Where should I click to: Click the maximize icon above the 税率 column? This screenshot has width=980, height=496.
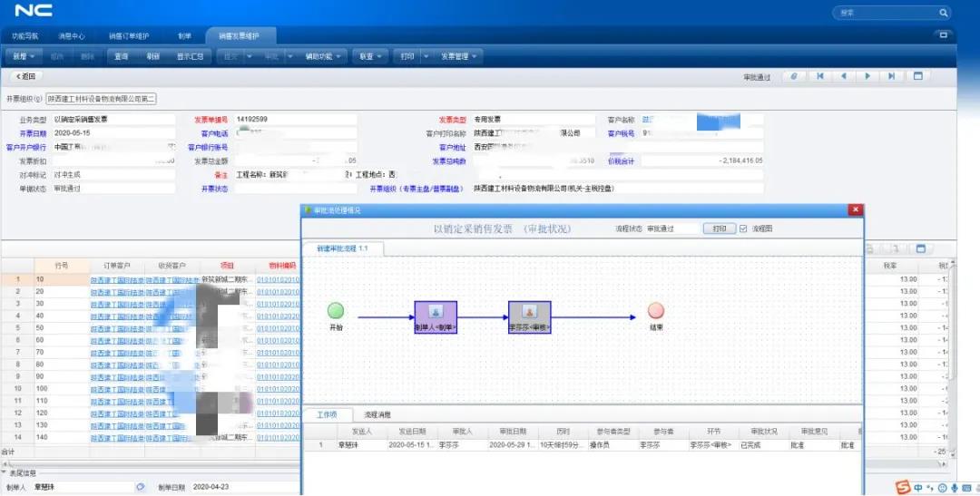[921, 248]
